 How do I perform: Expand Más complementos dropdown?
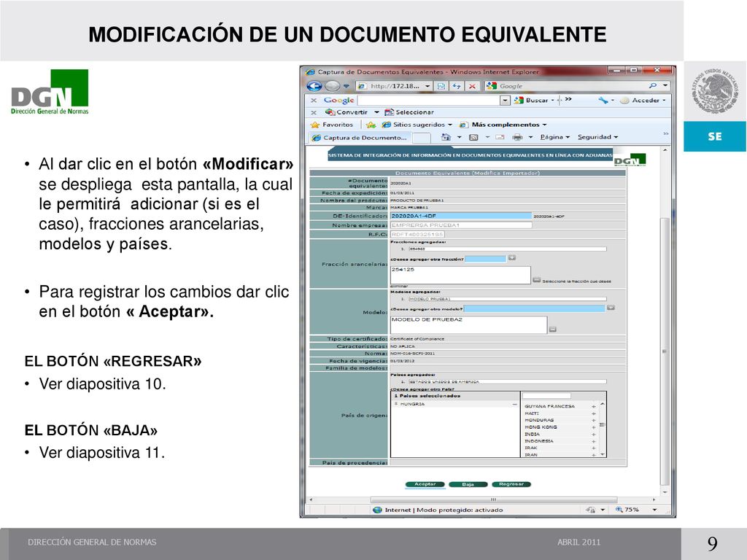point(544,125)
